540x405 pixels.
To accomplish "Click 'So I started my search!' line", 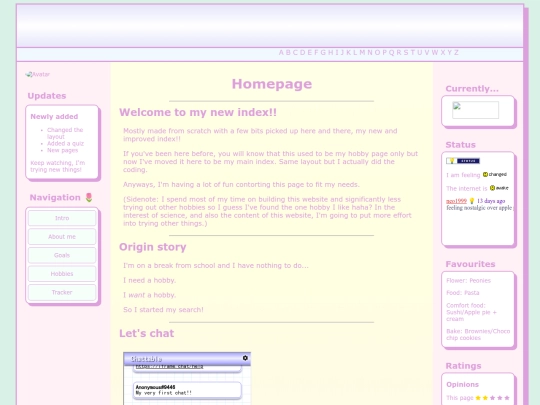I will tap(163, 310).
